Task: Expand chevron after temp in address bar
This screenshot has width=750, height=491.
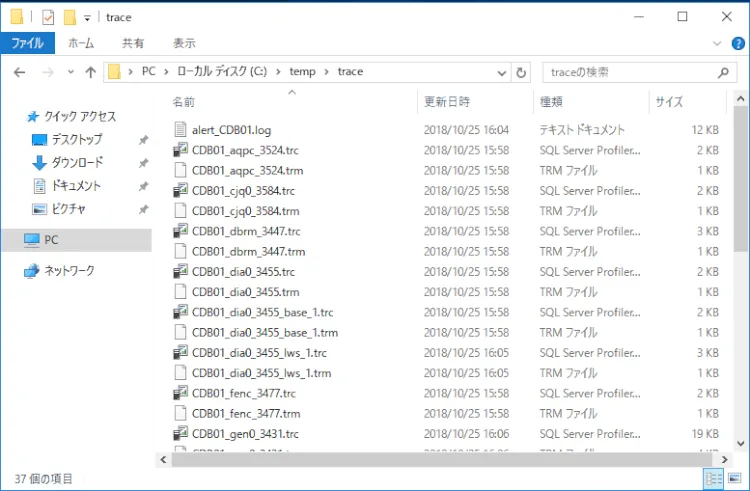Action: coord(326,72)
